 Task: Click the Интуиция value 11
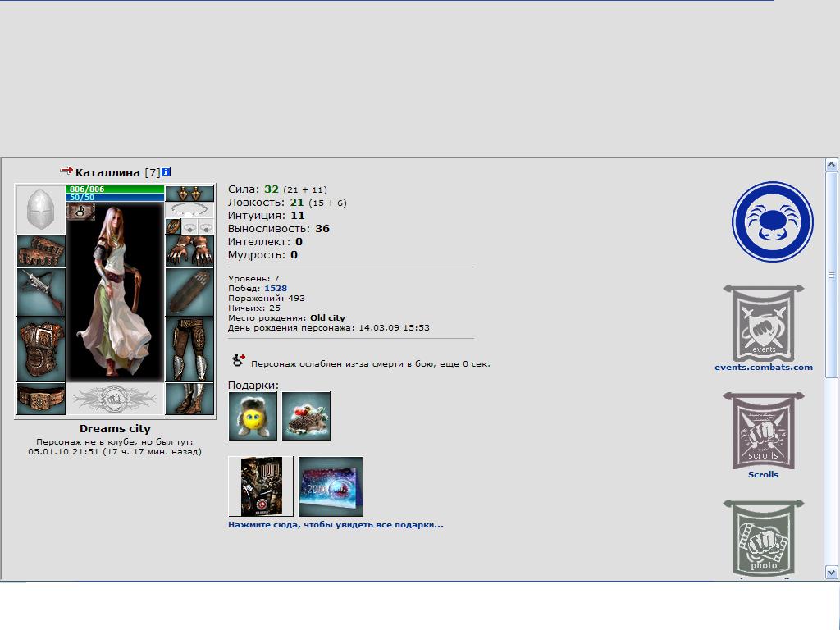297,216
